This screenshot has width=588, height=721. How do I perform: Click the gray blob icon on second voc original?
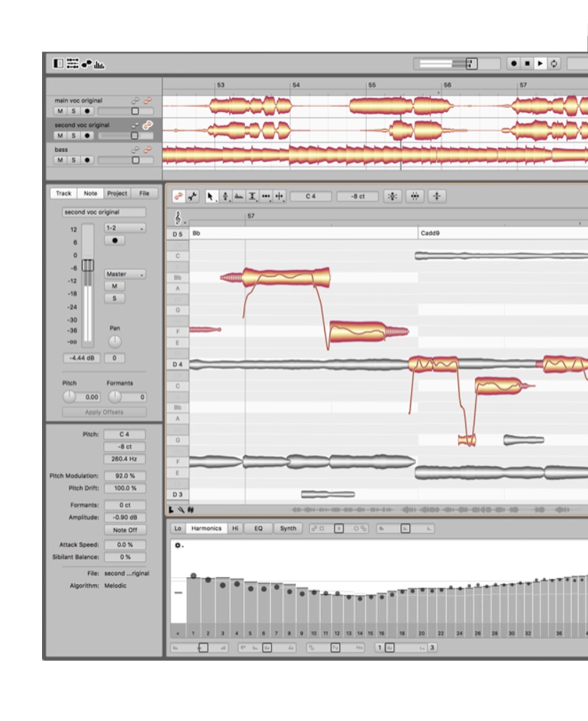[x=135, y=125]
